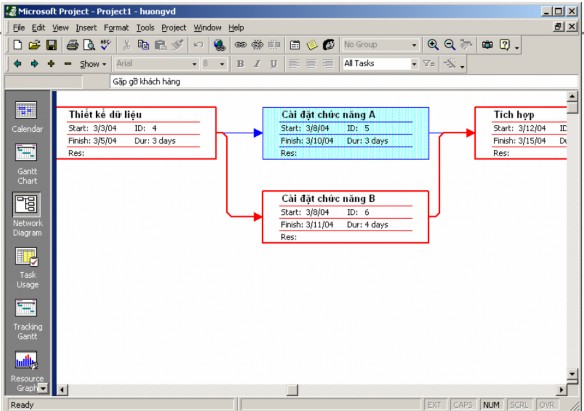This screenshot has width=584, height=411.
Task: Toggle Bold formatting button
Action: point(240,64)
